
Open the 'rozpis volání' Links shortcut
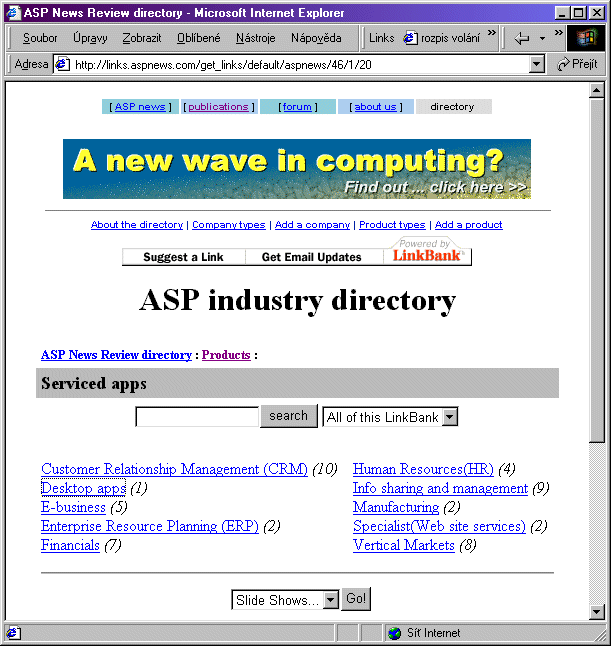441,38
